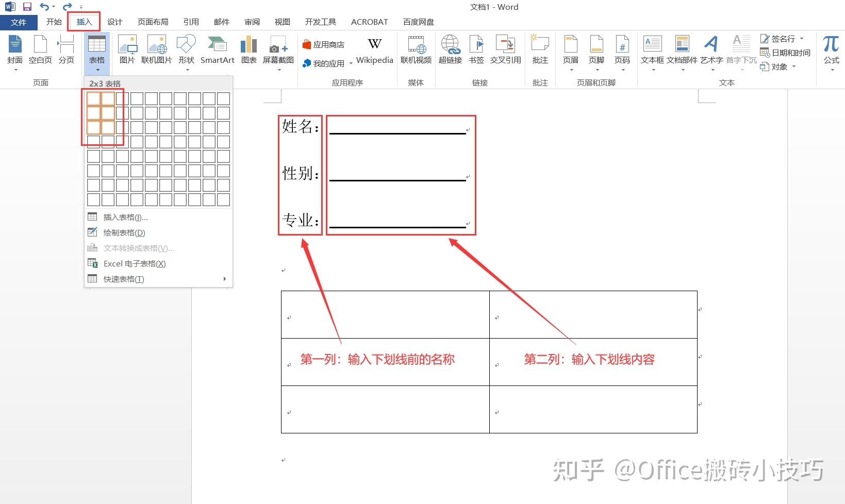
Task: Choose Quick Tables (快速表格) menu entry
Action: tap(158, 279)
